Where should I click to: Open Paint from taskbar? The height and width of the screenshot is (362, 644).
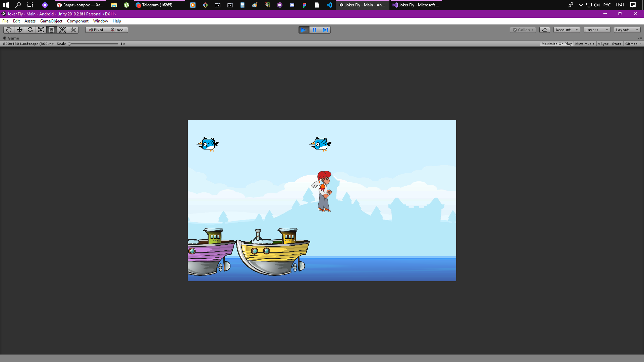click(255, 5)
